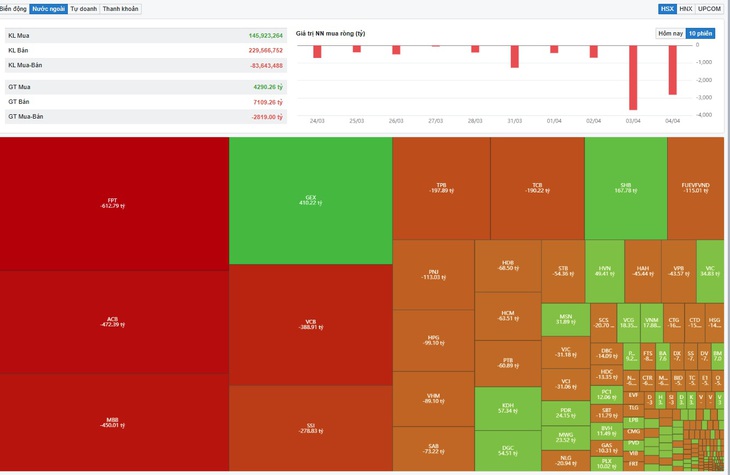Click the ACB treemap tile
This screenshot has width=730, height=475.
point(114,322)
